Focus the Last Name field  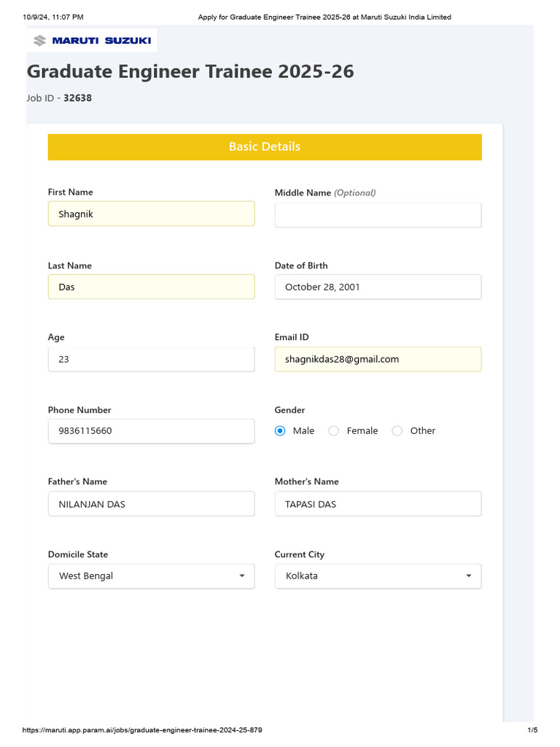[151, 287]
